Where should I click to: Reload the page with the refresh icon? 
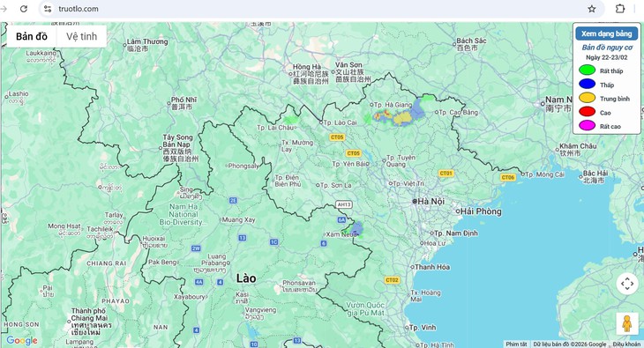point(24,9)
